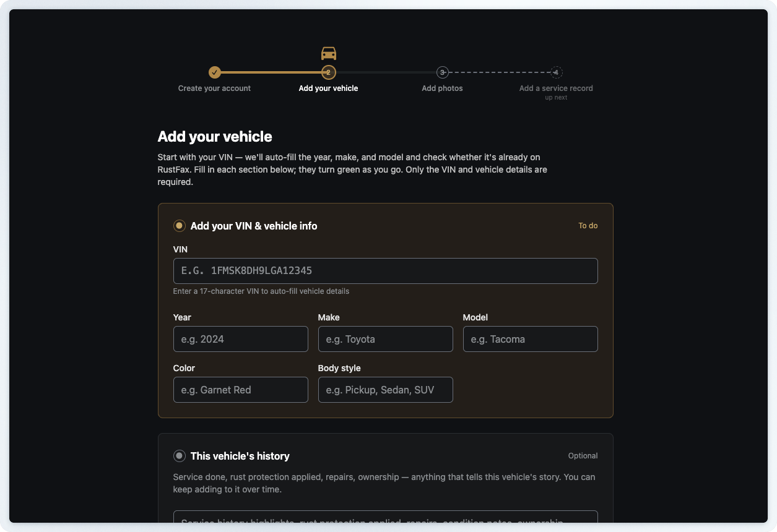
Task: Select step 2 circle in progress bar
Action: tap(329, 72)
